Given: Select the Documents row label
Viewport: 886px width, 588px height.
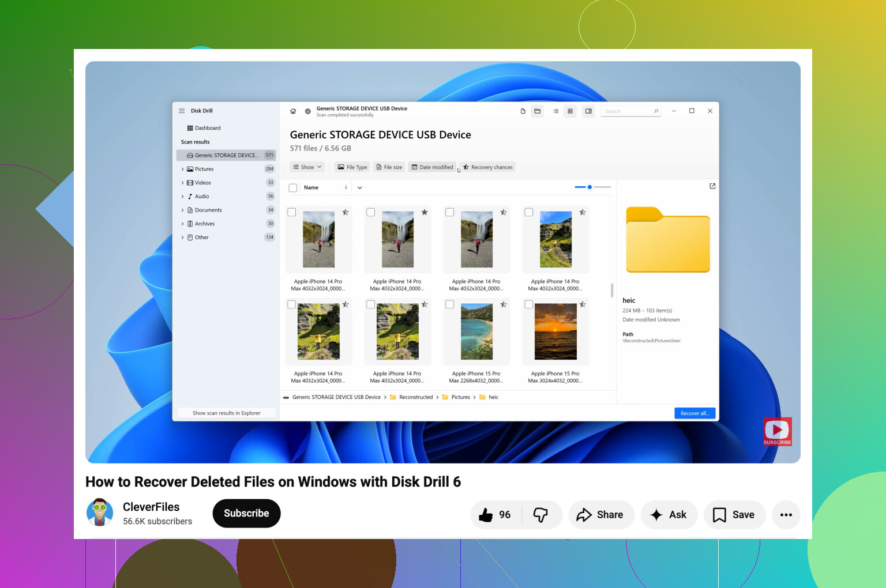Looking at the screenshot, I should click(x=208, y=210).
